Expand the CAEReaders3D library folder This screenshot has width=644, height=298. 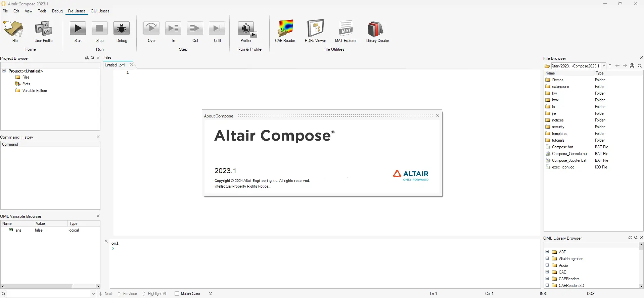tap(547, 285)
